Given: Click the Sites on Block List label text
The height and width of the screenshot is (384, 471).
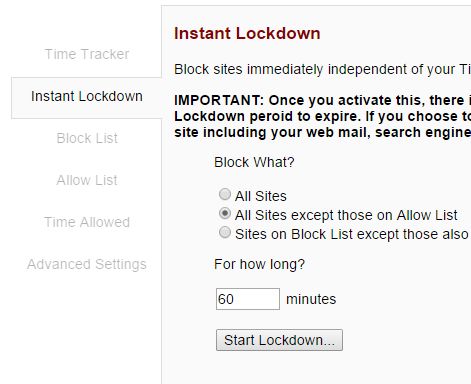Looking at the screenshot, I should coord(353,234).
